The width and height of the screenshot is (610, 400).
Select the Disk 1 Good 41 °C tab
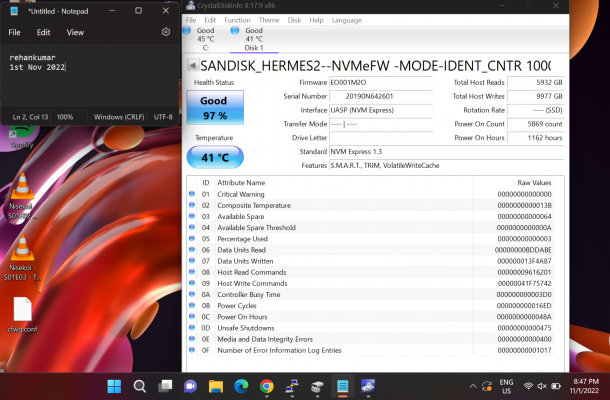[254, 39]
